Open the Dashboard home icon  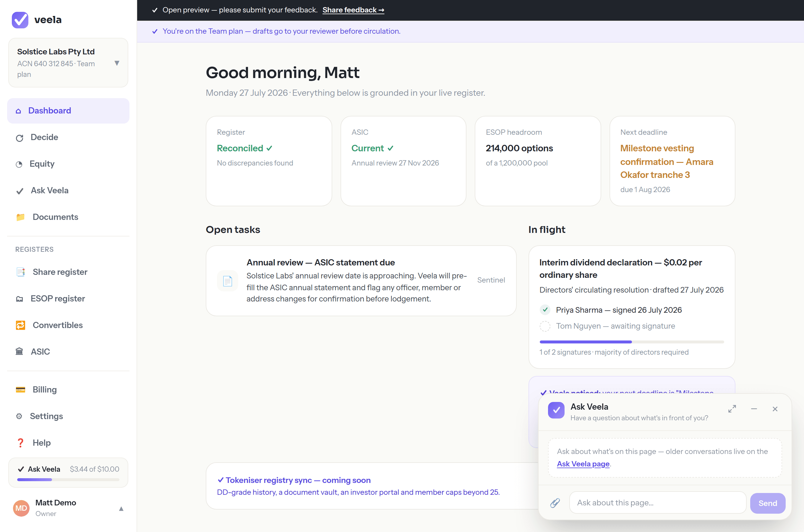pyautogui.click(x=18, y=111)
